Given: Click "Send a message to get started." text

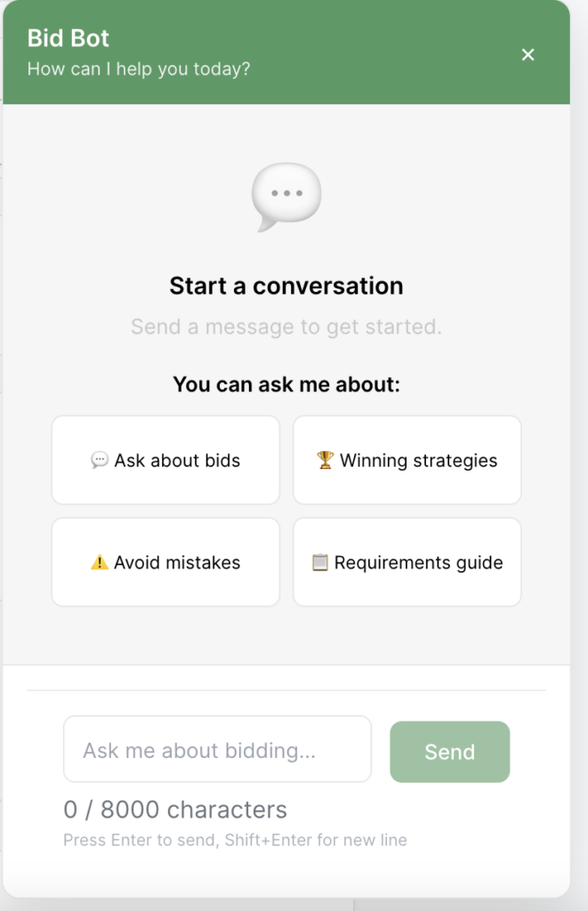Looking at the screenshot, I should (286, 327).
